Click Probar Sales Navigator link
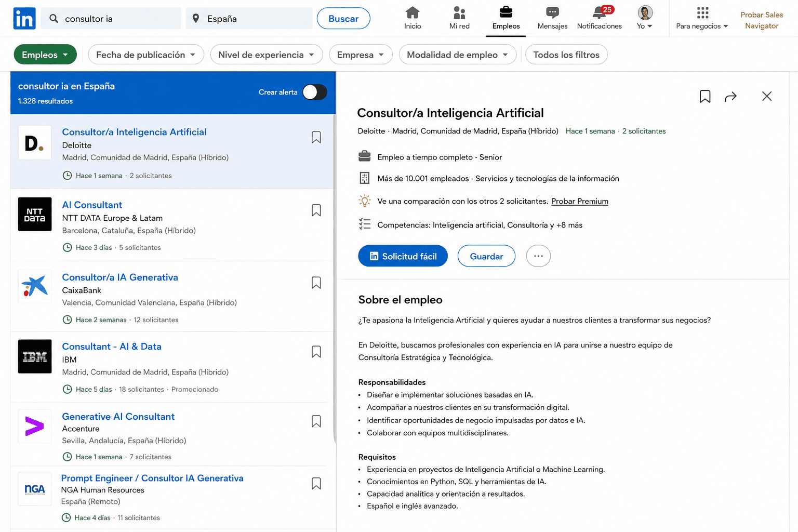798x532 pixels. [762, 20]
